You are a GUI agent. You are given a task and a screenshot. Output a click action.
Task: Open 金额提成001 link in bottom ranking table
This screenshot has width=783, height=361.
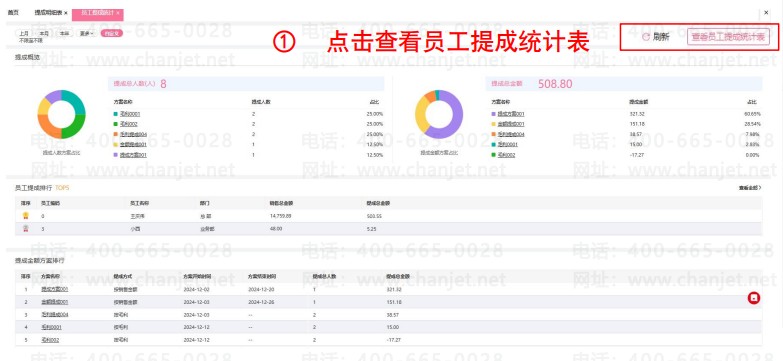(54, 302)
